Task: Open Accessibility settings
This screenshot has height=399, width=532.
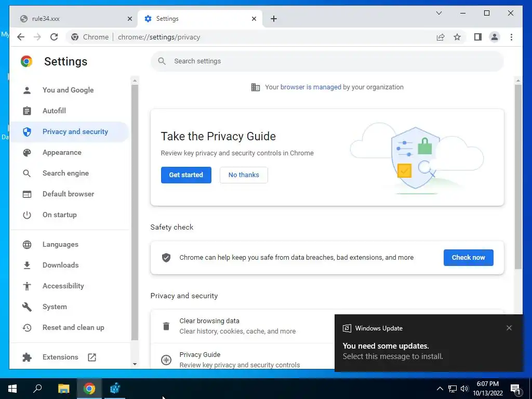Action: point(69,286)
